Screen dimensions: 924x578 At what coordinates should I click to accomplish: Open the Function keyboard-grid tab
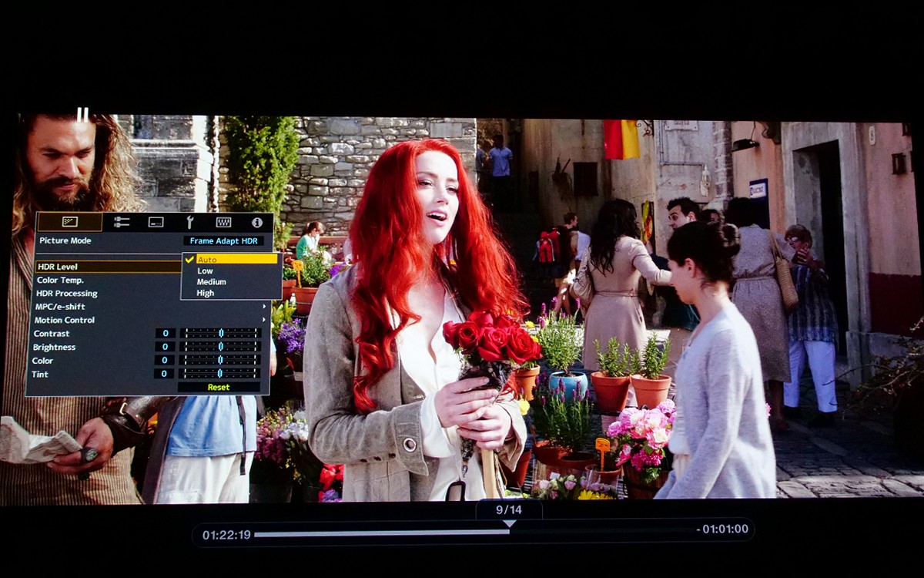223,222
